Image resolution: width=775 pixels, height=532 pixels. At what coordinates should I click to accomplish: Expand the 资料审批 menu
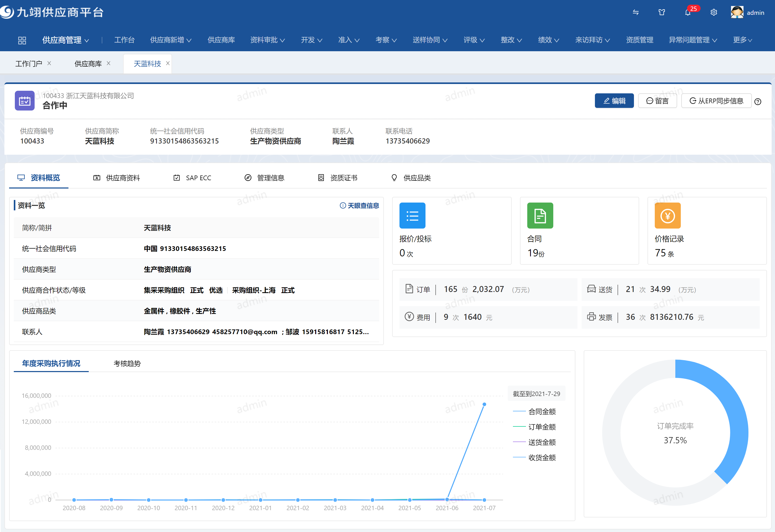268,40
